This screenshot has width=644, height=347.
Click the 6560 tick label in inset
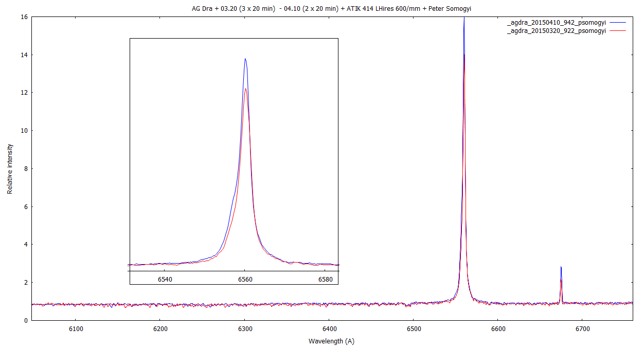click(x=245, y=280)
